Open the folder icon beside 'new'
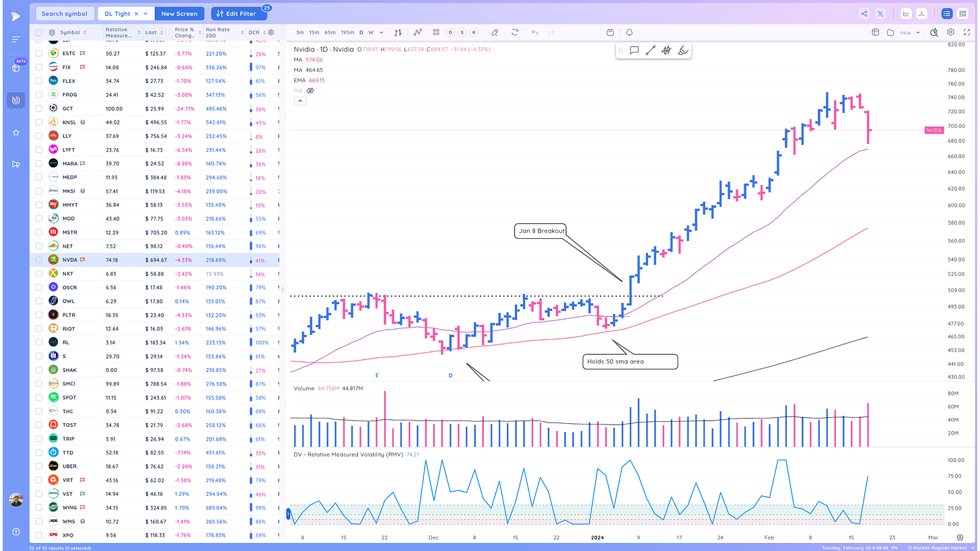The width and height of the screenshot is (980, 551). (890, 32)
